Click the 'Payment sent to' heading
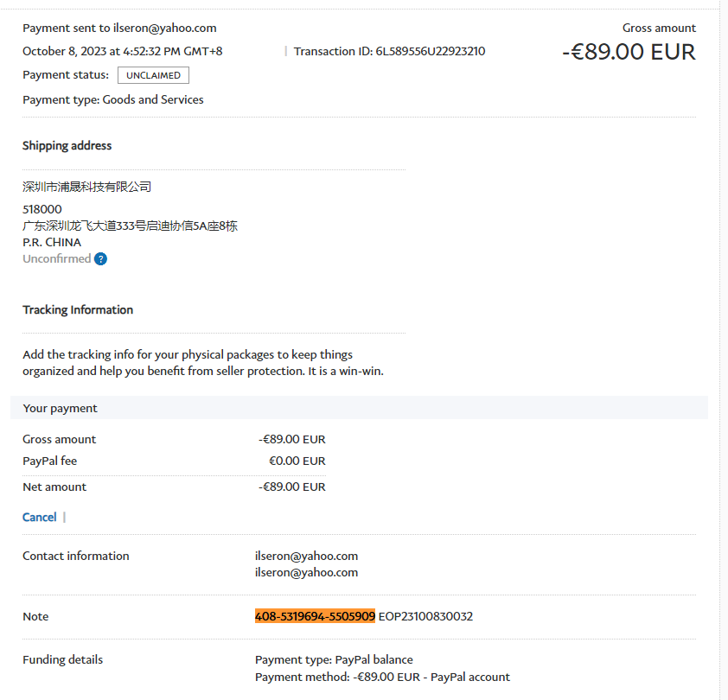Screen dimensions: 728x700 [x=119, y=28]
